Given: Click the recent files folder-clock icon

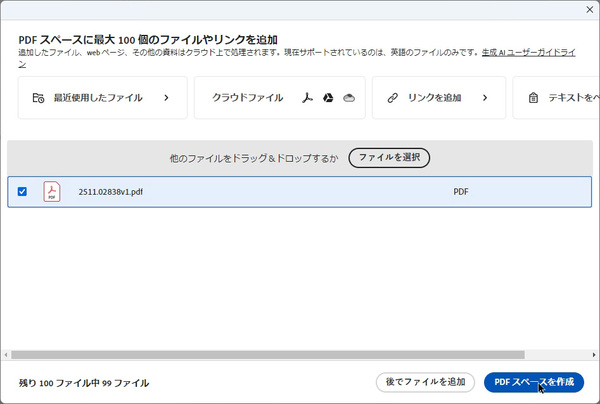Looking at the screenshot, I should coord(38,98).
